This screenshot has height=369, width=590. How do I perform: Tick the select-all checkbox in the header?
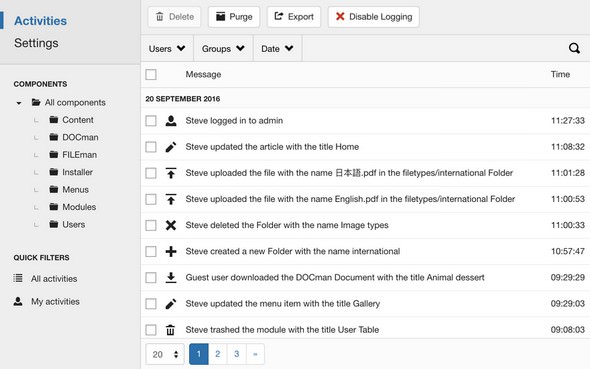(151, 74)
